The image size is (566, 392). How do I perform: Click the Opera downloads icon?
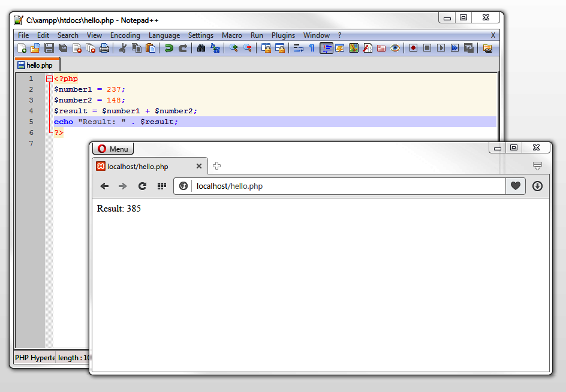pyautogui.click(x=537, y=186)
